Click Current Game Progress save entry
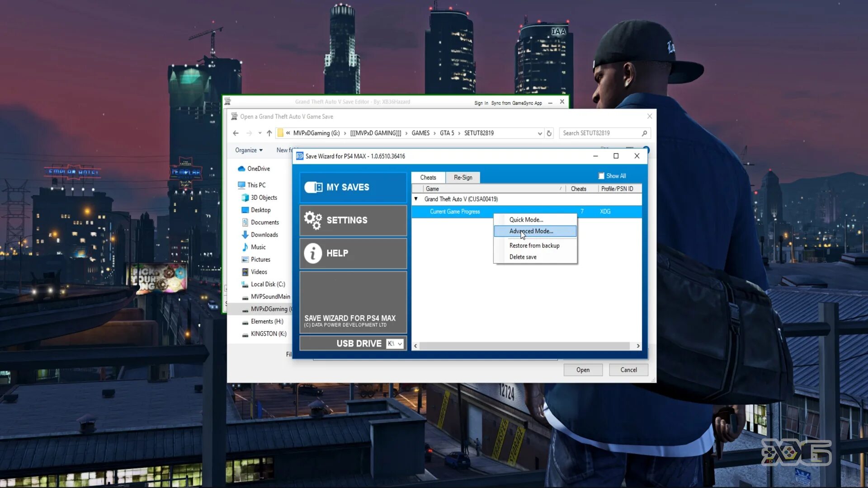Image resolution: width=868 pixels, height=488 pixels. [455, 211]
